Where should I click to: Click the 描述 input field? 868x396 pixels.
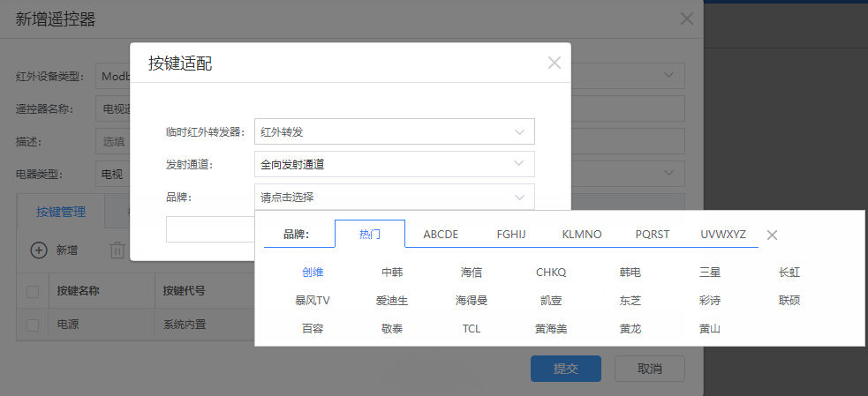click(x=390, y=141)
